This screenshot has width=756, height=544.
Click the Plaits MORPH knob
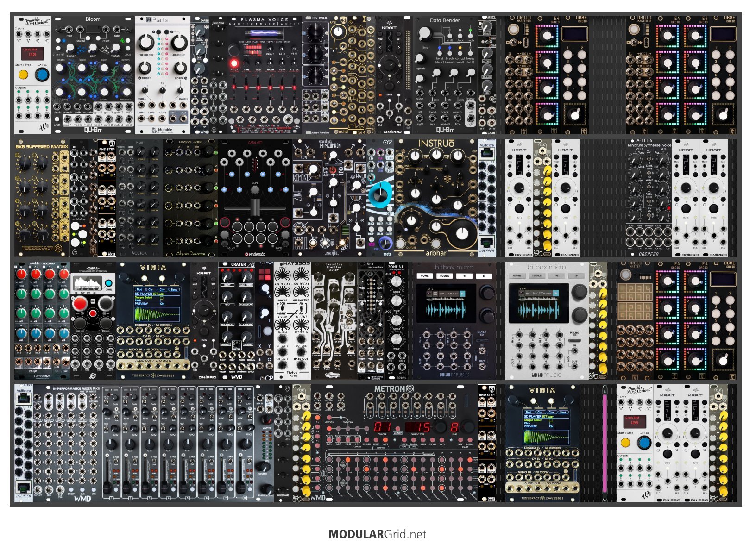[179, 68]
